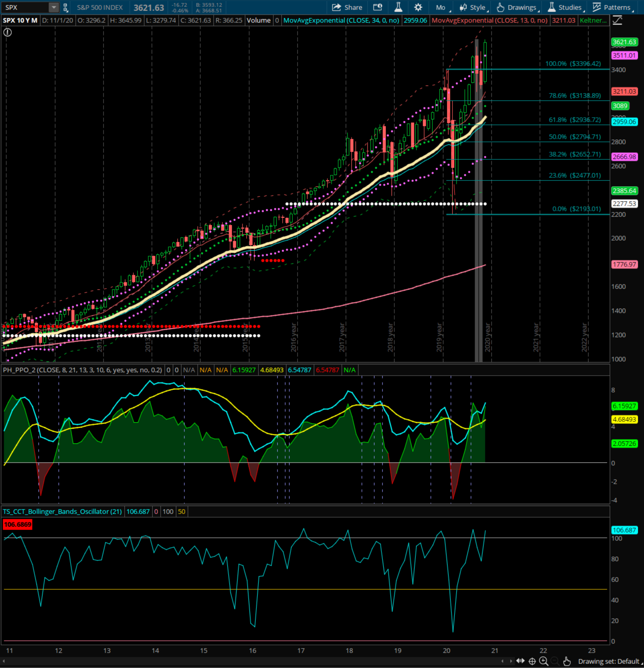644x668 pixels.
Task: Click the green 3621.63 price axis bubble
Action: pyautogui.click(x=624, y=42)
